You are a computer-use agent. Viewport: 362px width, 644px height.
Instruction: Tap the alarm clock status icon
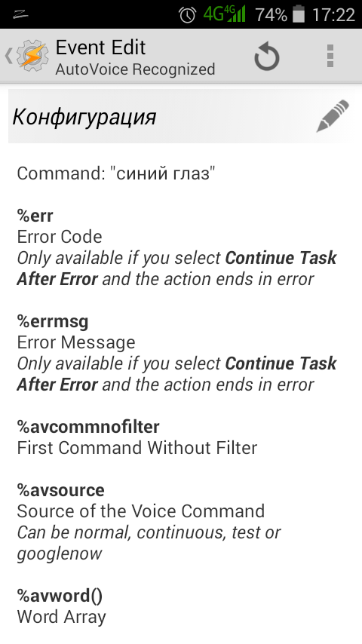[187, 15]
